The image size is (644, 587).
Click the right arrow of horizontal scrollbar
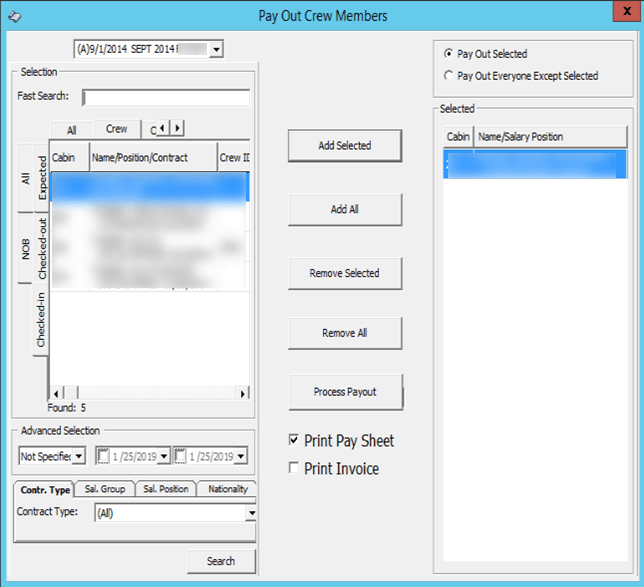coord(243,394)
